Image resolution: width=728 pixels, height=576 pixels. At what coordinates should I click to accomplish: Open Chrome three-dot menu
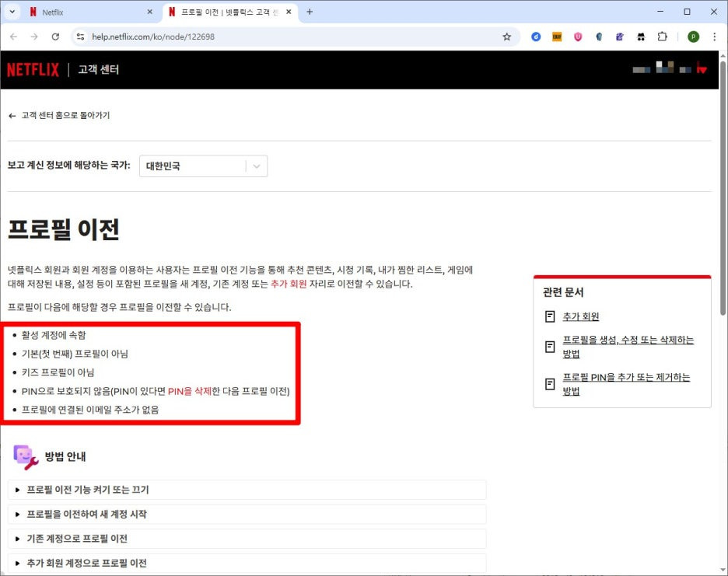click(714, 37)
